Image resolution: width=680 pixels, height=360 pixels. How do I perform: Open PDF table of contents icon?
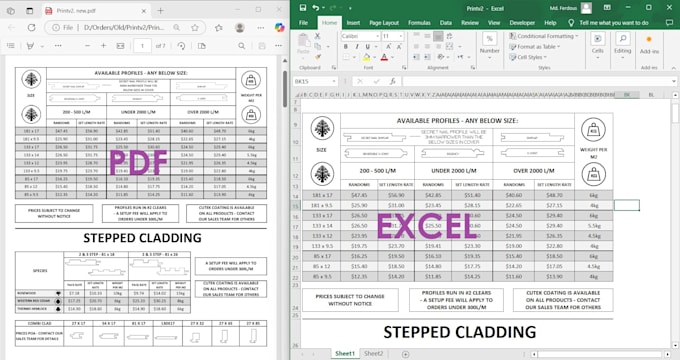coord(11,46)
